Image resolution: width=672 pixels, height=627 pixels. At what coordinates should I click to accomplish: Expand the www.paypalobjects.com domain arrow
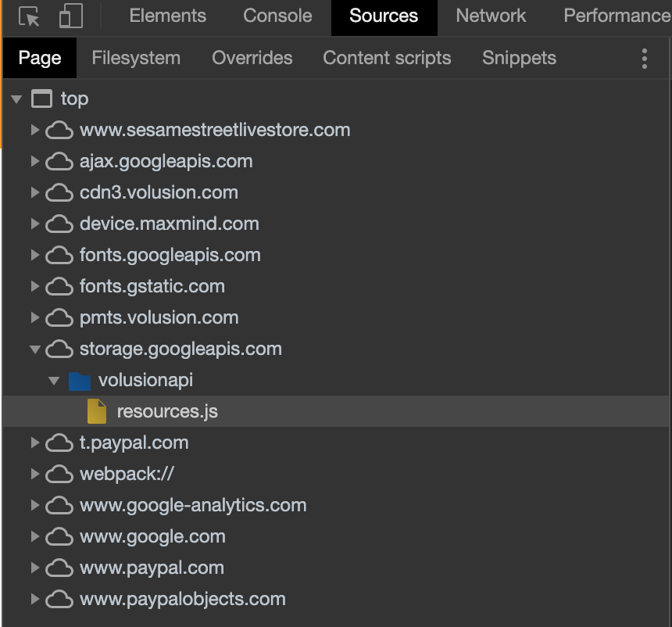point(35,600)
